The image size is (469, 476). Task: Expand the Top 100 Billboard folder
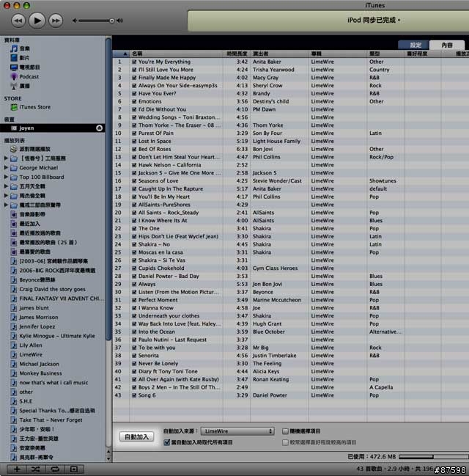click(x=6, y=177)
